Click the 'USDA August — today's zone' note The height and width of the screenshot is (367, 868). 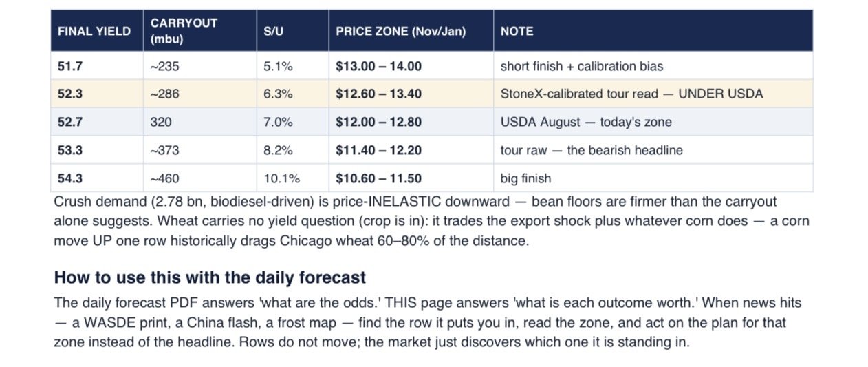tap(586, 122)
